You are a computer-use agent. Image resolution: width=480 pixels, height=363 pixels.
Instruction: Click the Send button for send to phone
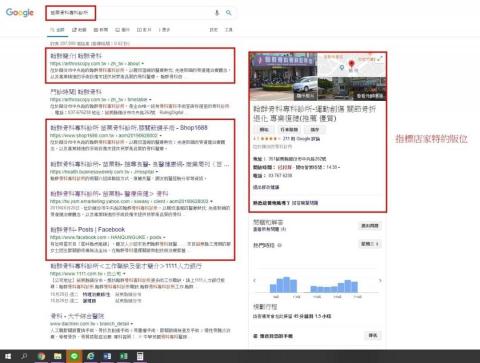click(373, 336)
